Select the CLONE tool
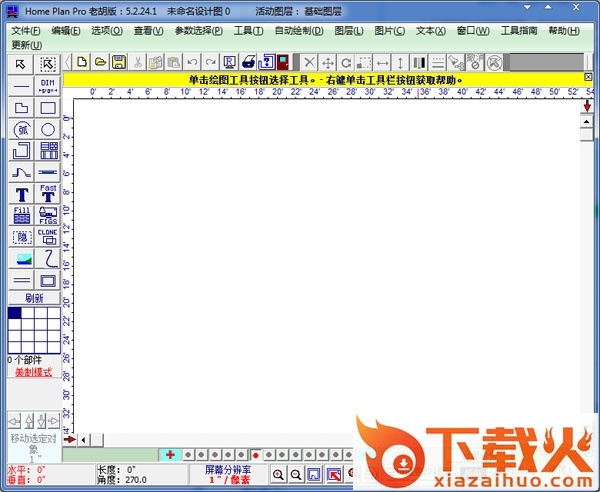This screenshot has height=492, width=600. coord(48,237)
